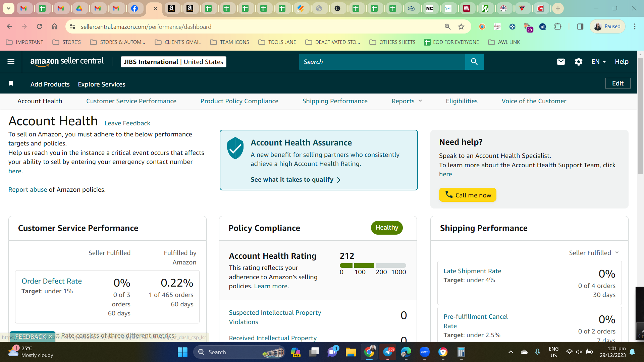Open the Chrome three-dot menu
Screen dimensions: 644x362
click(635, 26)
